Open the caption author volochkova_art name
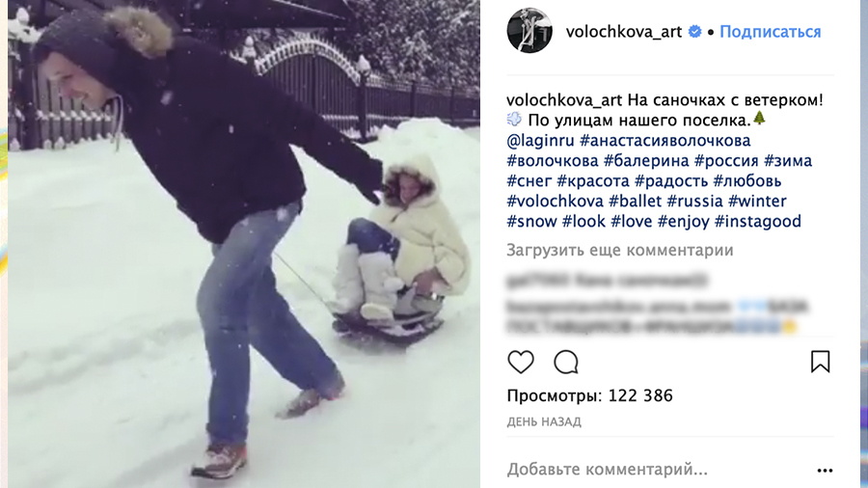 click(x=564, y=100)
